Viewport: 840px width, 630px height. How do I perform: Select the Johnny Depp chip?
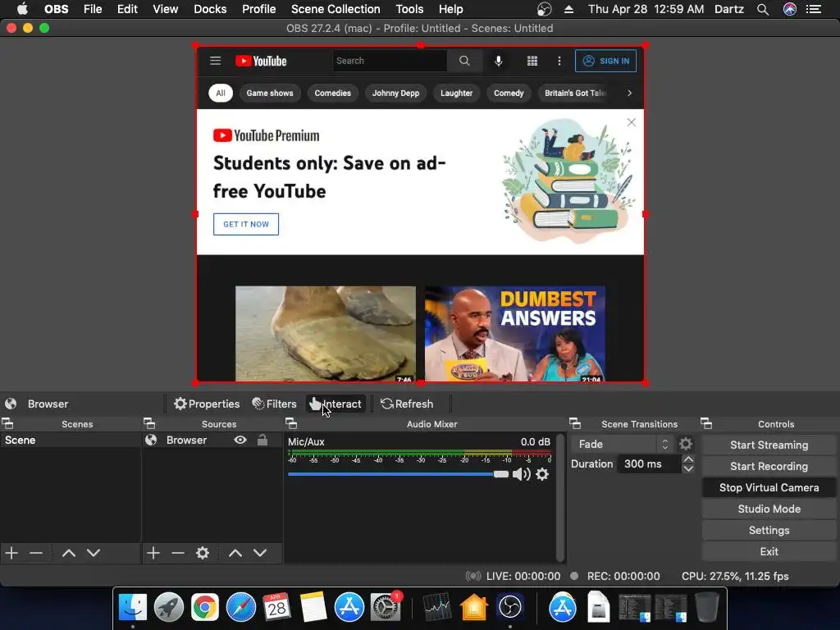(396, 93)
